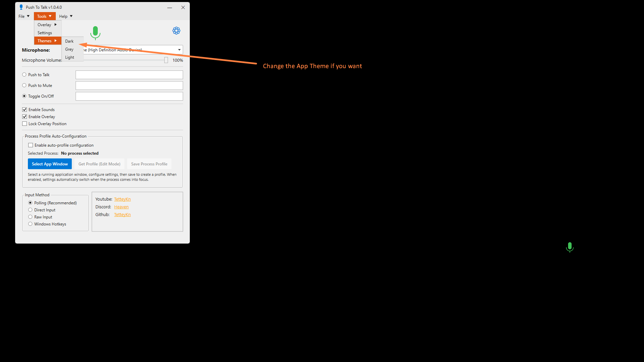The height and width of the screenshot is (362, 644).
Task: Check the Lock Overlay Position checkbox
Action: [x=25, y=123]
